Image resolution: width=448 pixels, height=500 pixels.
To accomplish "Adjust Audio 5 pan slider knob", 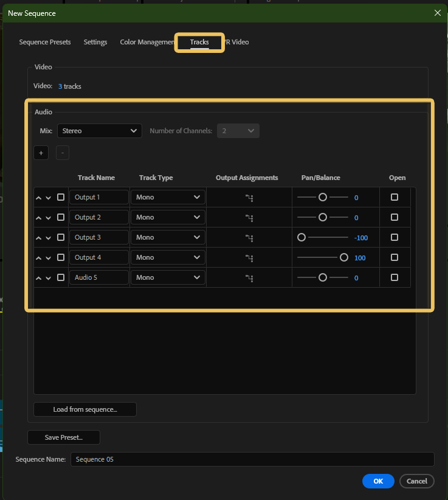I will tap(323, 277).
